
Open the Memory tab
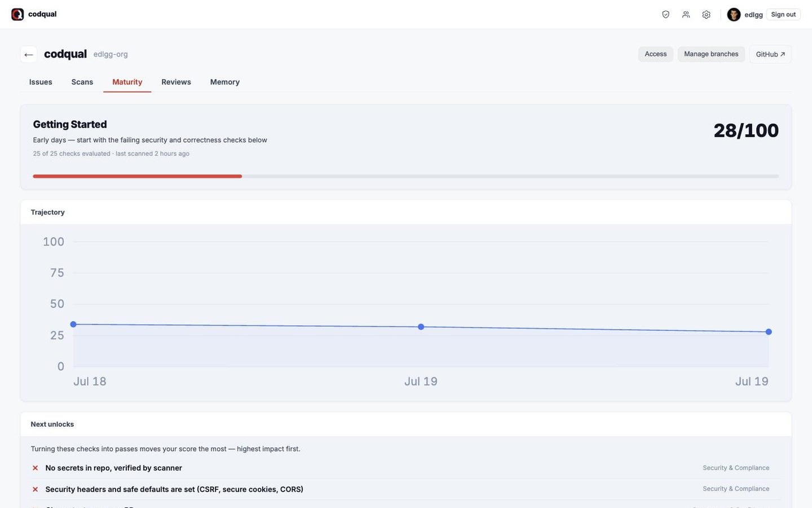(x=225, y=82)
